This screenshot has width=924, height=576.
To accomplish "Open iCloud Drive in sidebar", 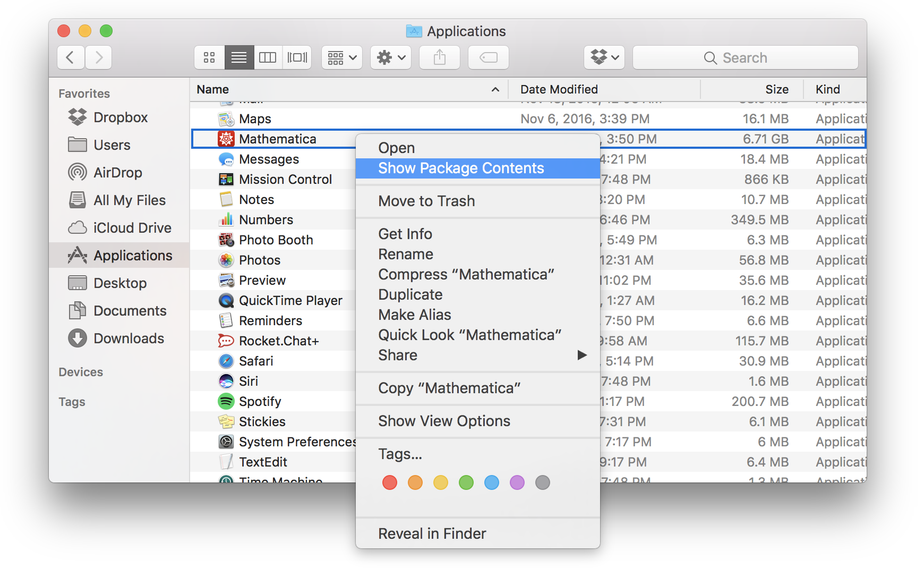I will (x=119, y=228).
